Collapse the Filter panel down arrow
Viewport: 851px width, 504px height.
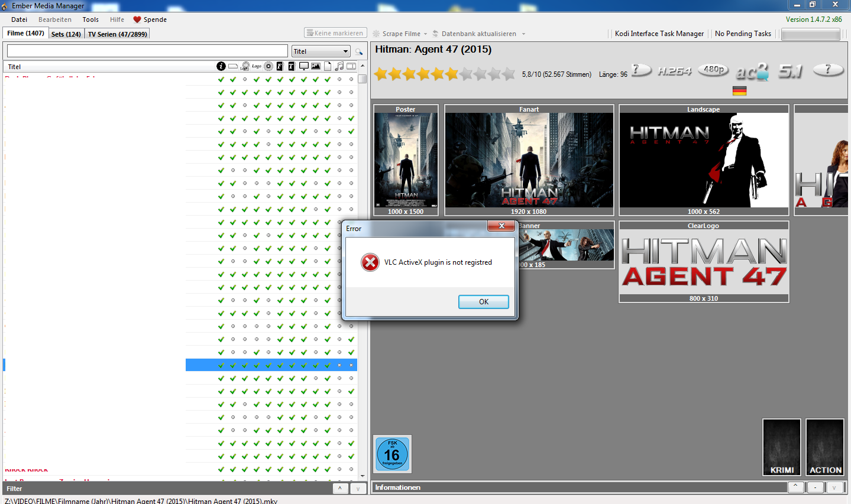click(x=358, y=488)
